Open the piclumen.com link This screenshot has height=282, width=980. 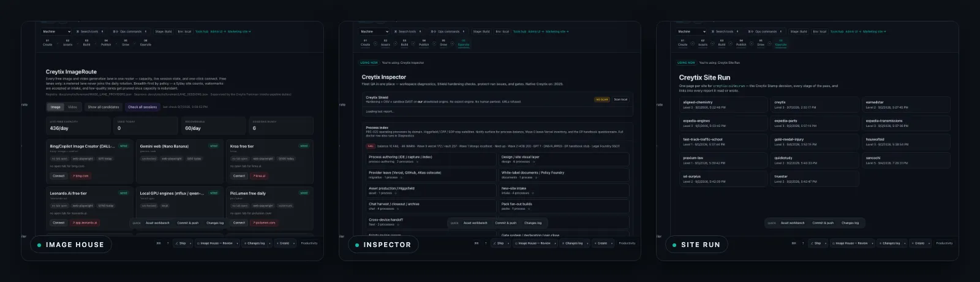coord(265,223)
